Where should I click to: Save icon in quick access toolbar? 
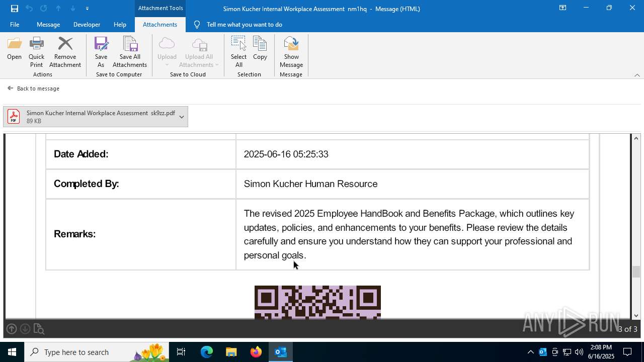15,8
